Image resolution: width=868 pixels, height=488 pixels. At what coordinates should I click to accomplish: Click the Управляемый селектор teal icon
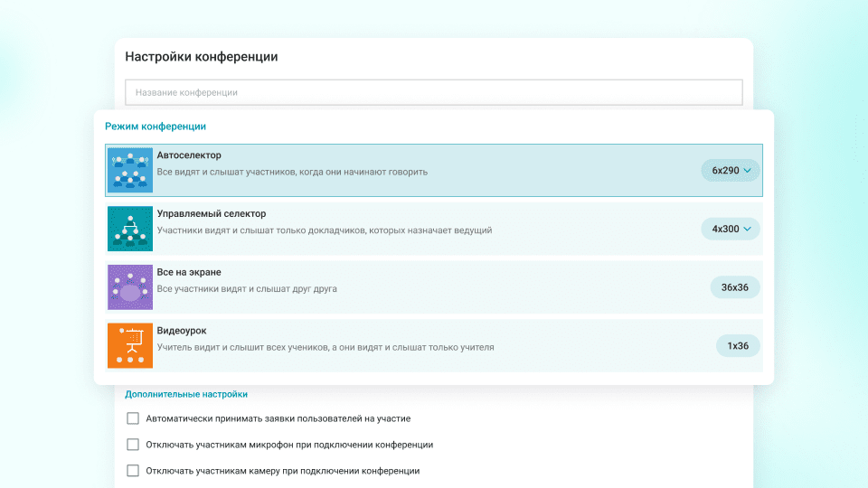click(130, 229)
